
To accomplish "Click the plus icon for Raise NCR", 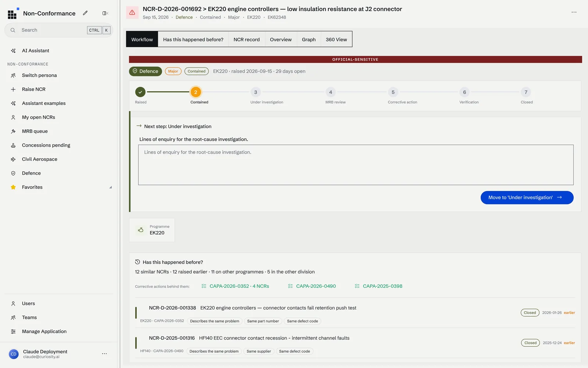I will 13,89.
